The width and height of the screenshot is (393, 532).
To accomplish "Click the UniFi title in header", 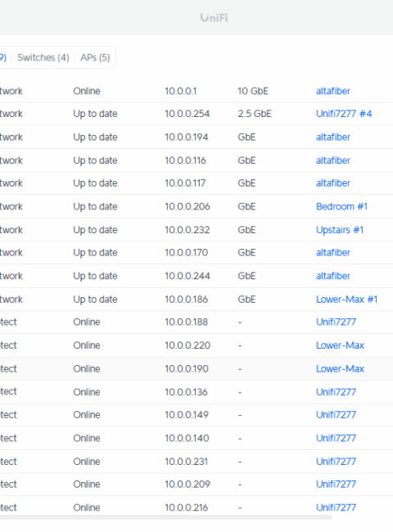I will click(214, 18).
